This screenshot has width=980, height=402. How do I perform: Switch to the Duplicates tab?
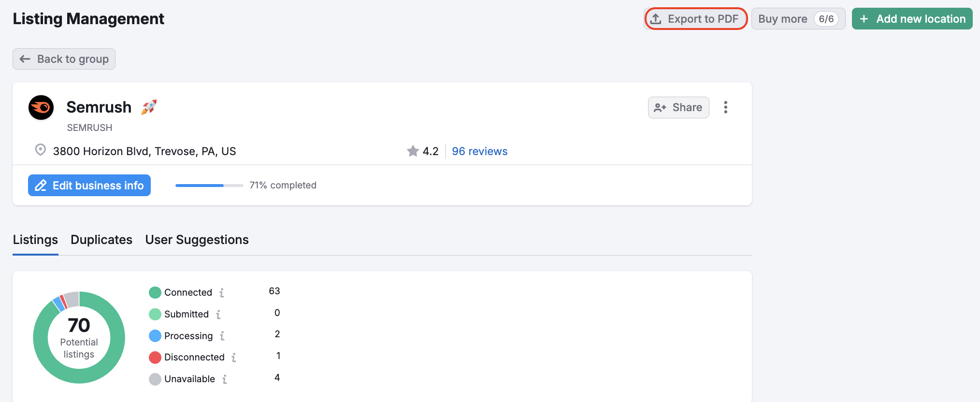101,240
